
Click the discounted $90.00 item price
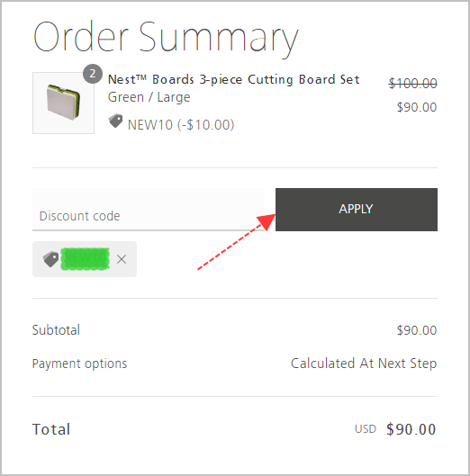[x=417, y=107]
